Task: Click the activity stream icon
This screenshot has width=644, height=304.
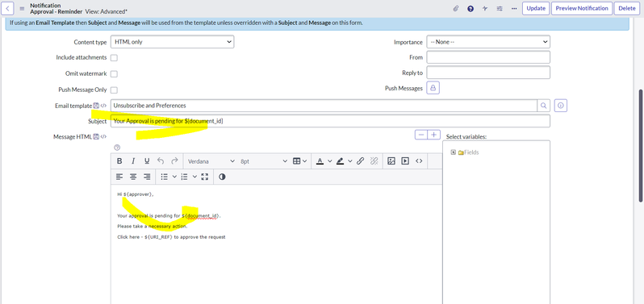Action: [x=485, y=8]
